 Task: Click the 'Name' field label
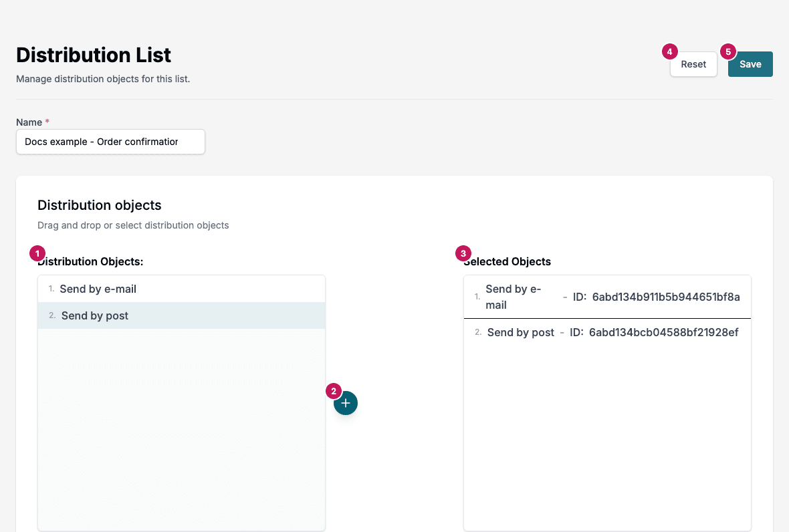[x=29, y=122]
